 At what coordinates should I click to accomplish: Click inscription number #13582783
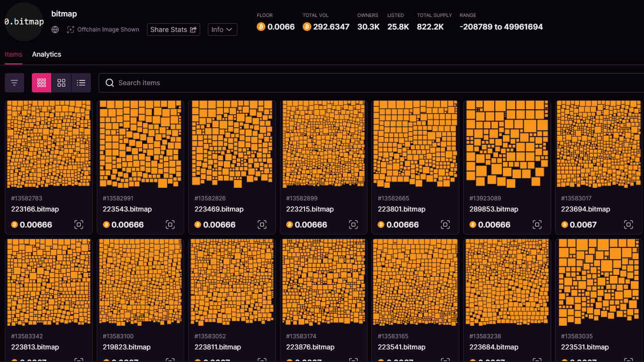[x=27, y=198]
